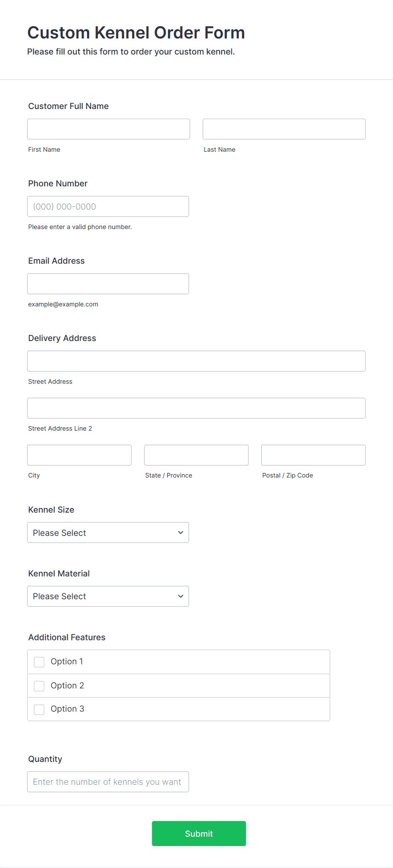
Task: Click the Option 2 label text
Action: (x=67, y=685)
